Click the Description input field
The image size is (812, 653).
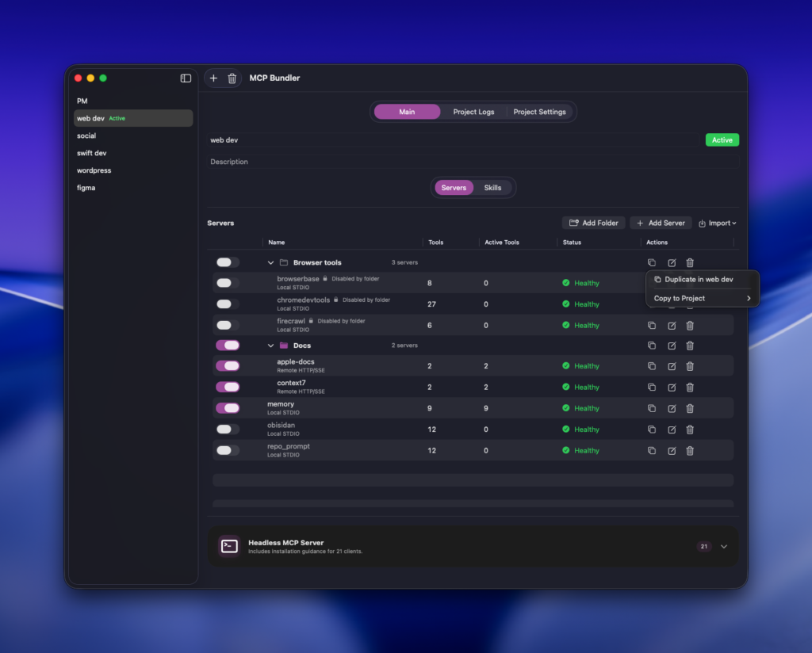[473, 162]
